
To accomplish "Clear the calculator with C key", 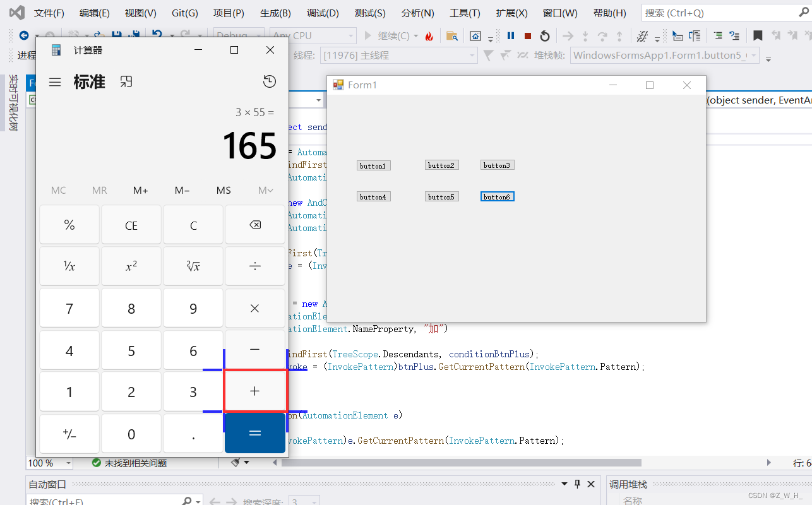I will click(x=193, y=225).
